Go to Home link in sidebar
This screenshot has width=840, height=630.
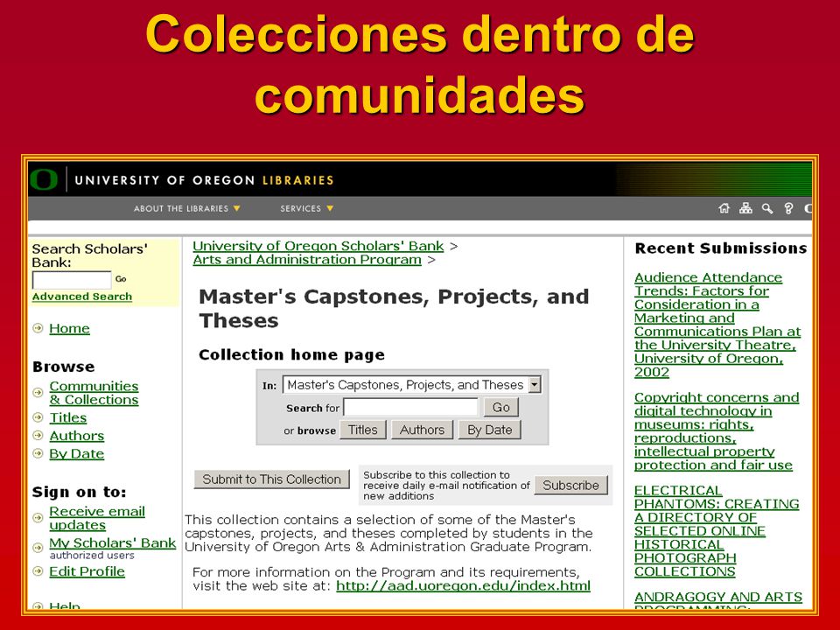70,328
